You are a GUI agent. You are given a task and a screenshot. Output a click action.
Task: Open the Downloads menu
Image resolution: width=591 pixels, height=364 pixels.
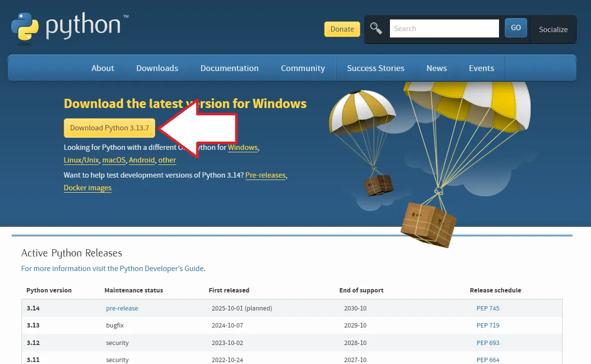point(157,68)
